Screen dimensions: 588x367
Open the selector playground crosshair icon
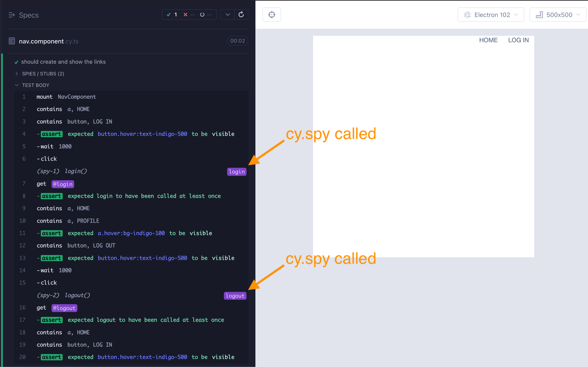pyautogui.click(x=272, y=15)
